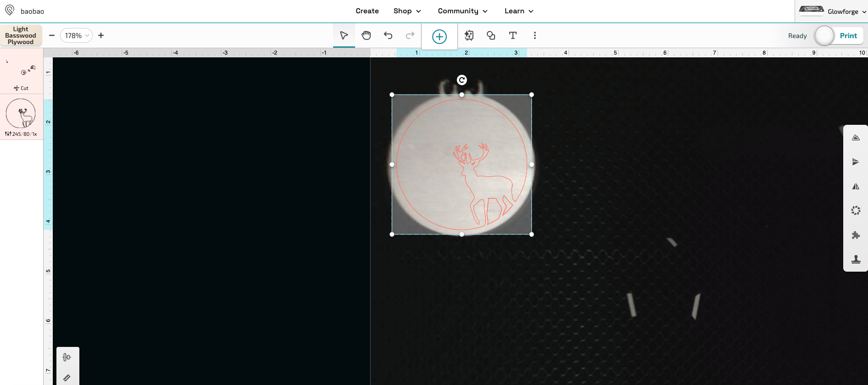Activate the hand pan tool
The image size is (868, 385).
point(366,35)
